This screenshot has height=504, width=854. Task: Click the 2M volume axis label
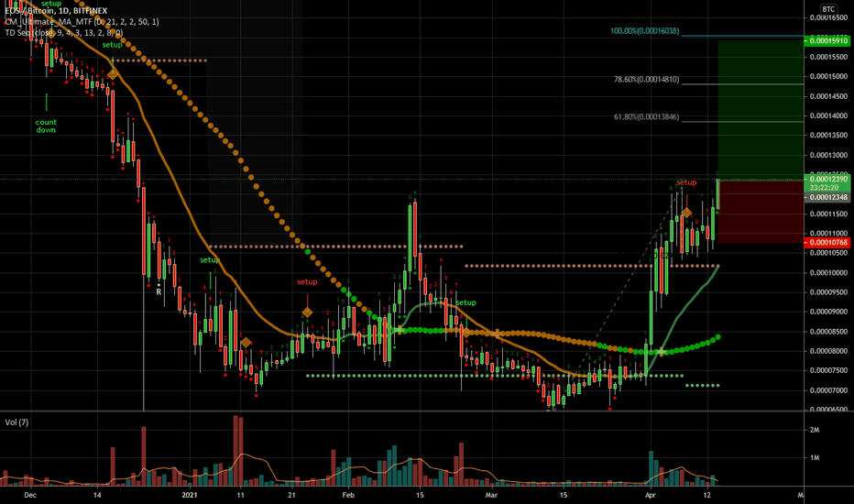[815, 430]
